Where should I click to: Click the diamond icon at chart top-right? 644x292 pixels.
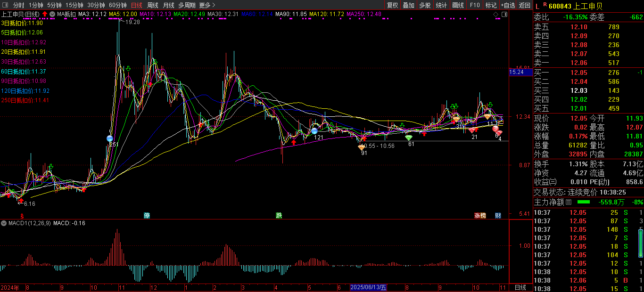[x=496, y=15]
